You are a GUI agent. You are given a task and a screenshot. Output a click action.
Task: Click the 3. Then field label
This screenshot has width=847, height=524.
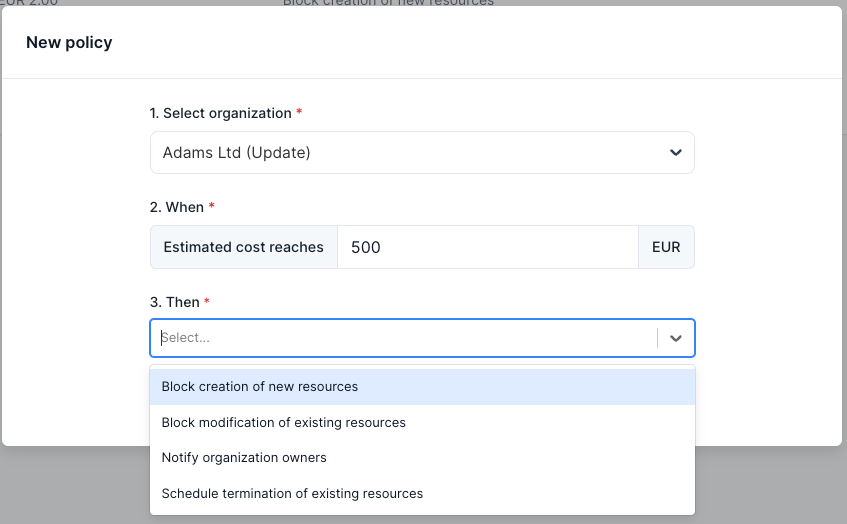174,302
